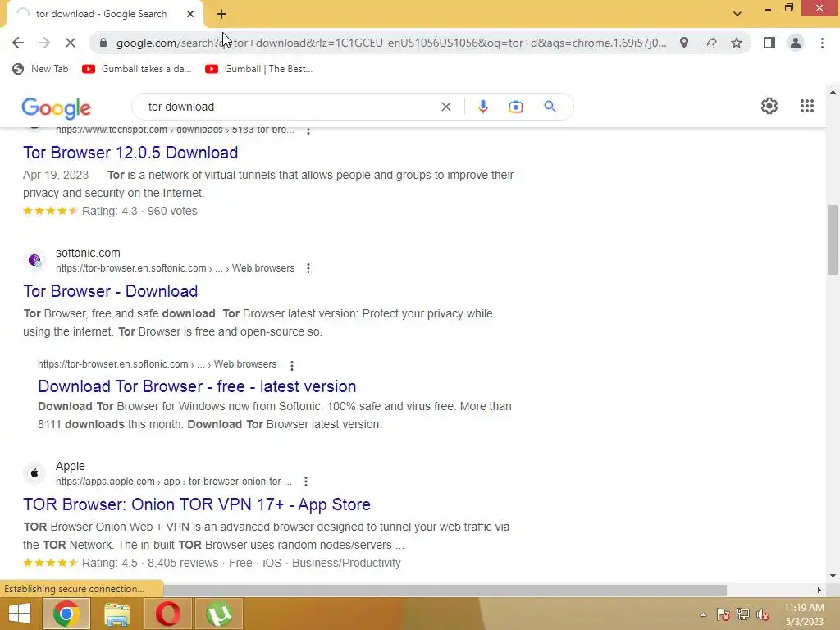Click the Apple site favicon
This screenshot has height=630, width=840.
pos(34,473)
